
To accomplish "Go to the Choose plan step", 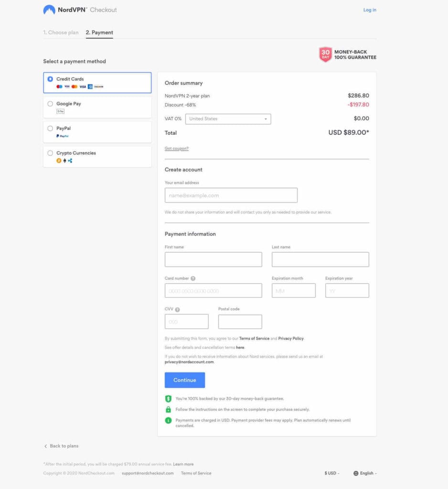I will [61, 32].
